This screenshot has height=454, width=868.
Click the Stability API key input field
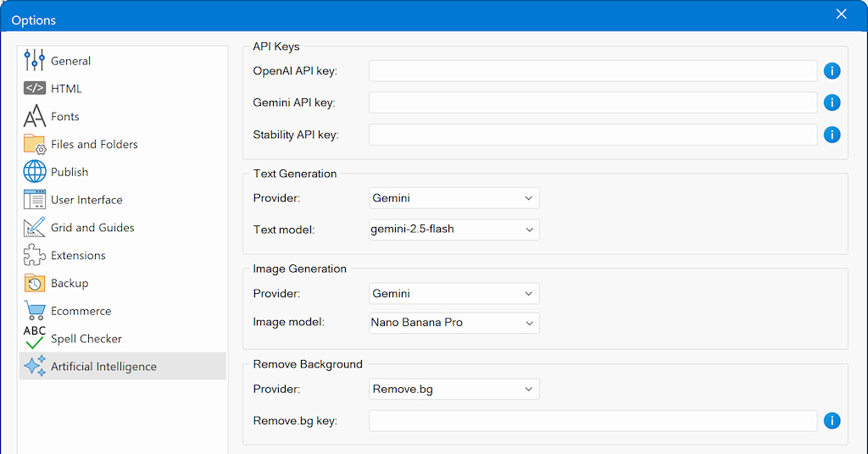pos(593,135)
